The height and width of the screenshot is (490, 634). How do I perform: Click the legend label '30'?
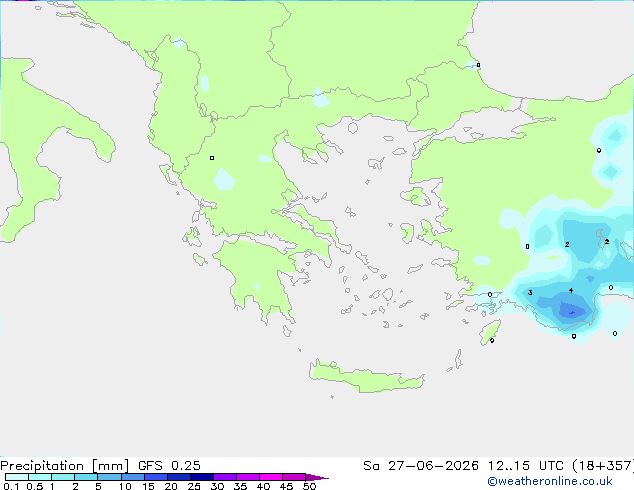click(217, 486)
